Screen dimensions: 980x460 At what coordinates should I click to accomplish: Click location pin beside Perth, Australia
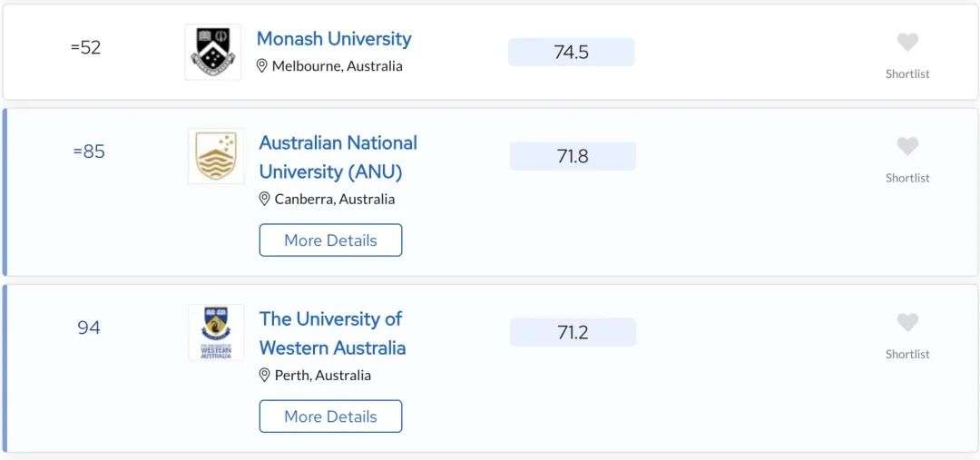click(264, 376)
